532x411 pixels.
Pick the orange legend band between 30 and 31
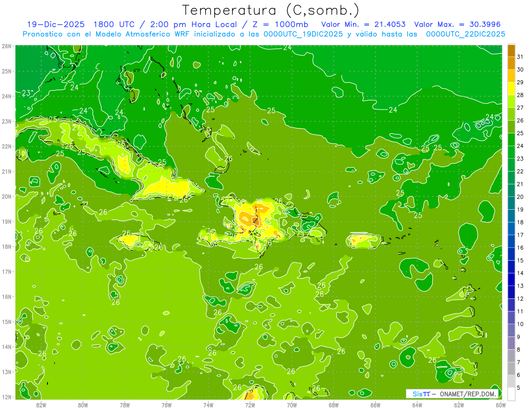click(x=511, y=63)
